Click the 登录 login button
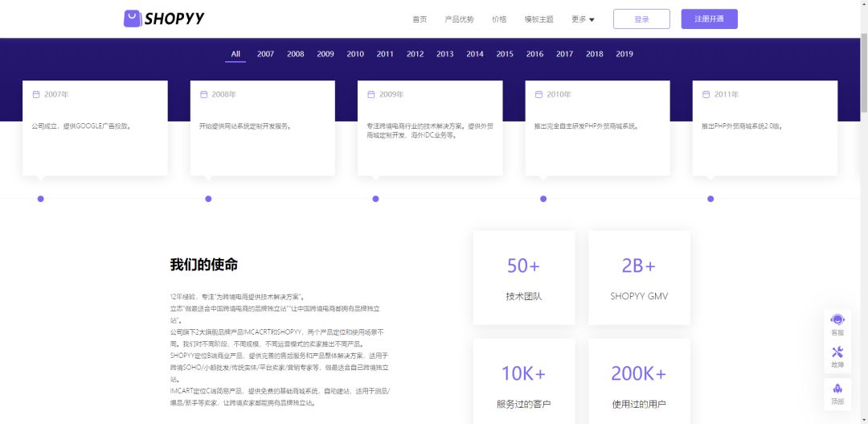 pos(641,19)
